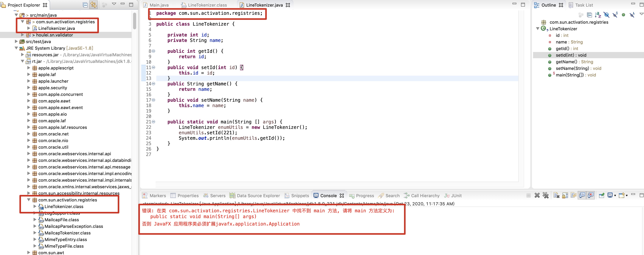Image resolution: width=644 pixels, height=255 pixels.
Task: Open the Outline view menu triangle
Action: tap(641, 14)
